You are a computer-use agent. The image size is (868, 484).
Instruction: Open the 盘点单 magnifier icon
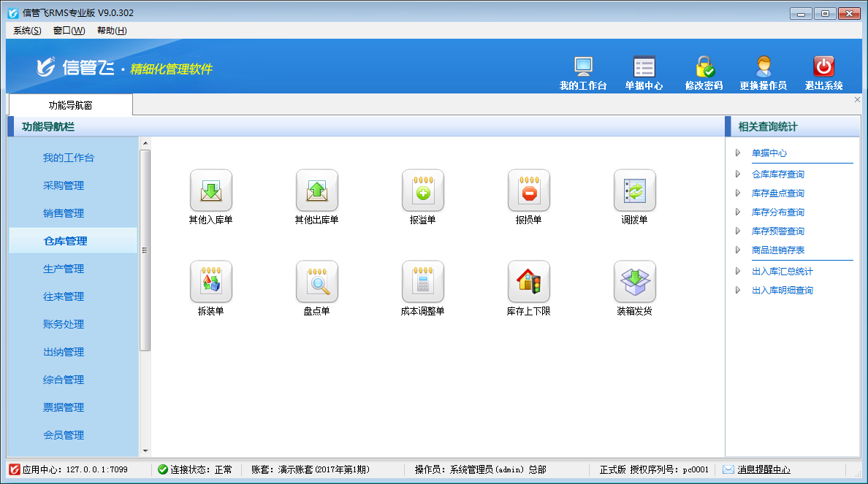click(316, 282)
